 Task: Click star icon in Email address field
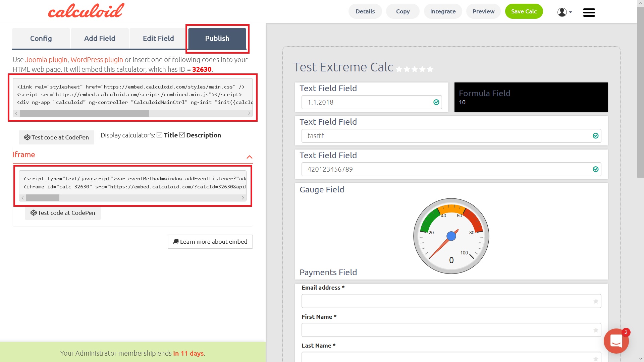pyautogui.click(x=596, y=301)
